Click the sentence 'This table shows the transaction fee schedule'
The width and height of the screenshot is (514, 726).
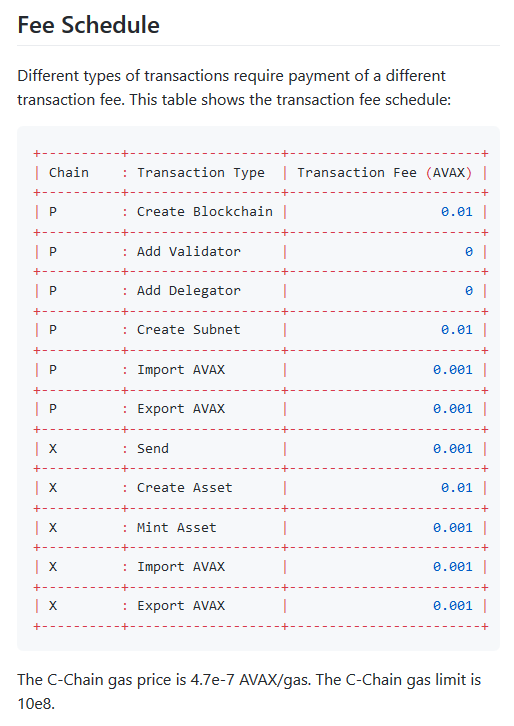click(x=289, y=100)
